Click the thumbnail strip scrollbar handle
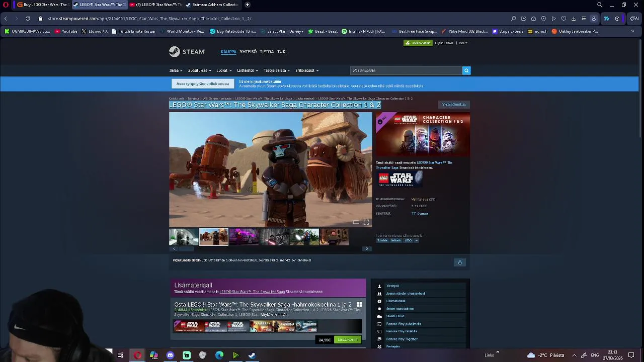The width and height of the screenshot is (644, 362). (186, 249)
